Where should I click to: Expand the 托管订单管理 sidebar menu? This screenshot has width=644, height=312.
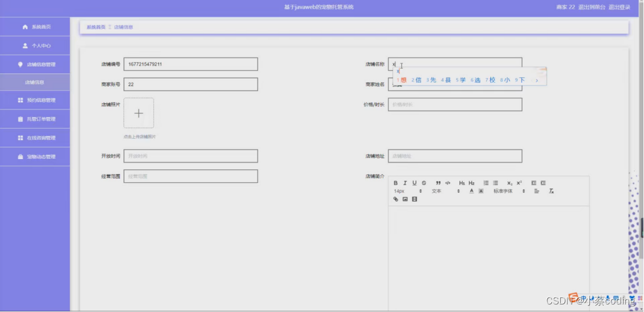(x=35, y=119)
